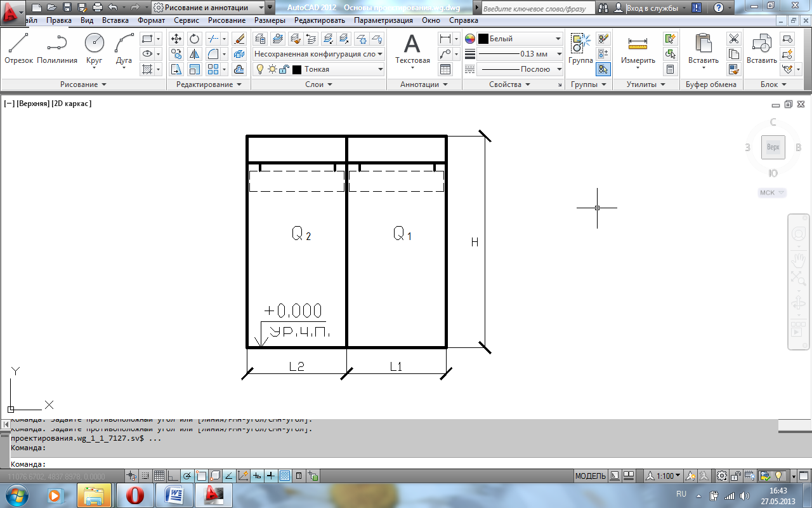Click the Mirror tool icon
The image size is (812, 508).
pyautogui.click(x=195, y=54)
